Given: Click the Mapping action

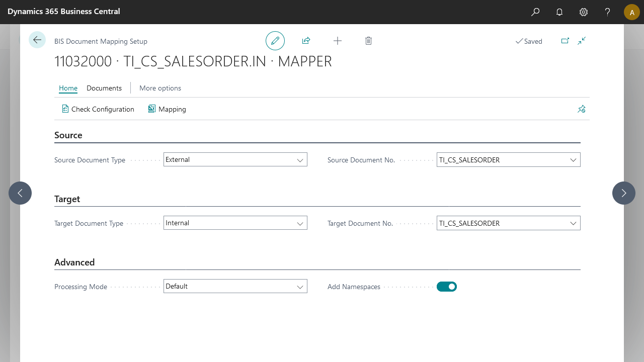Looking at the screenshot, I should click(167, 109).
